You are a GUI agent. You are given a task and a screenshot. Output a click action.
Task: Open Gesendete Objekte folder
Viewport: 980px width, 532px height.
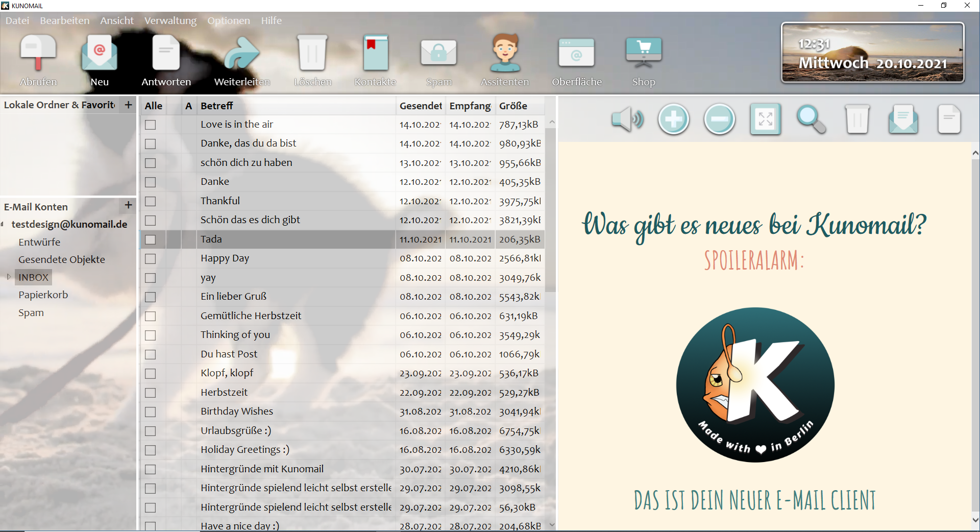coord(62,259)
